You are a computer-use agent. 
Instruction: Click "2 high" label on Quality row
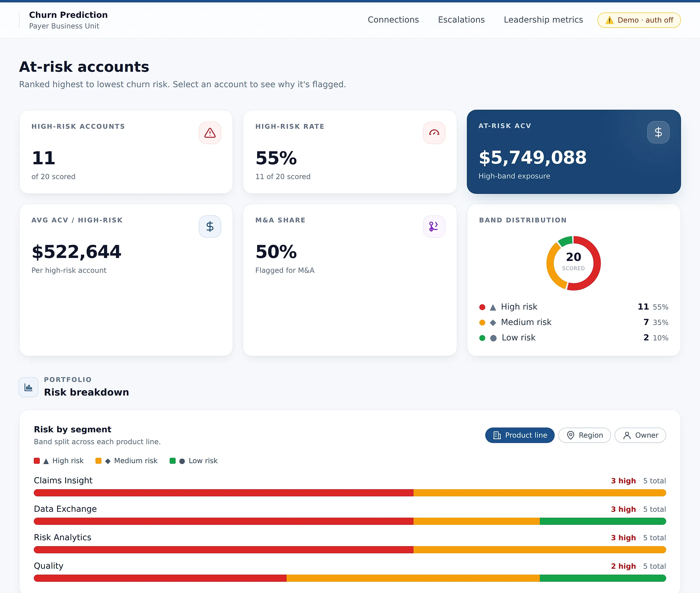click(623, 566)
